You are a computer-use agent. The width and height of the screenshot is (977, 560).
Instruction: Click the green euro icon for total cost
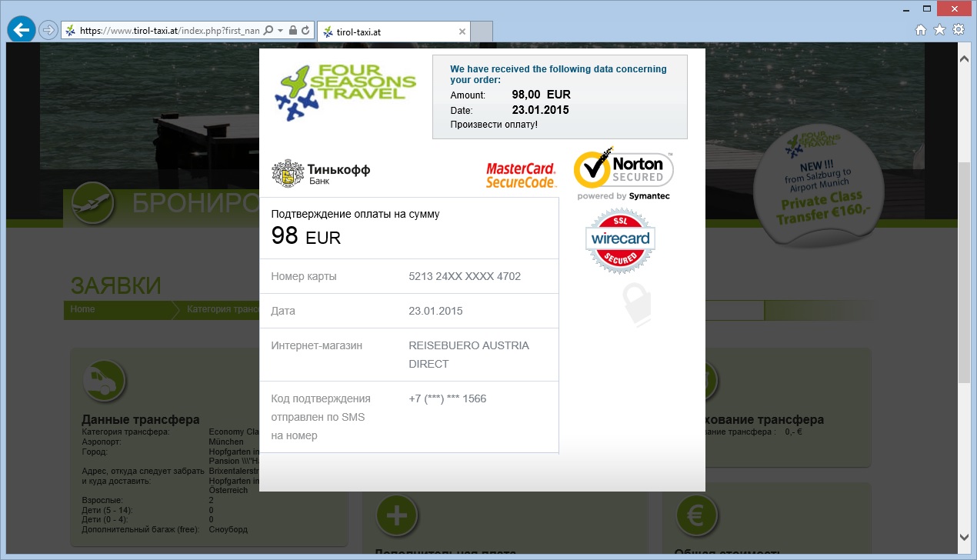pyautogui.click(x=695, y=515)
